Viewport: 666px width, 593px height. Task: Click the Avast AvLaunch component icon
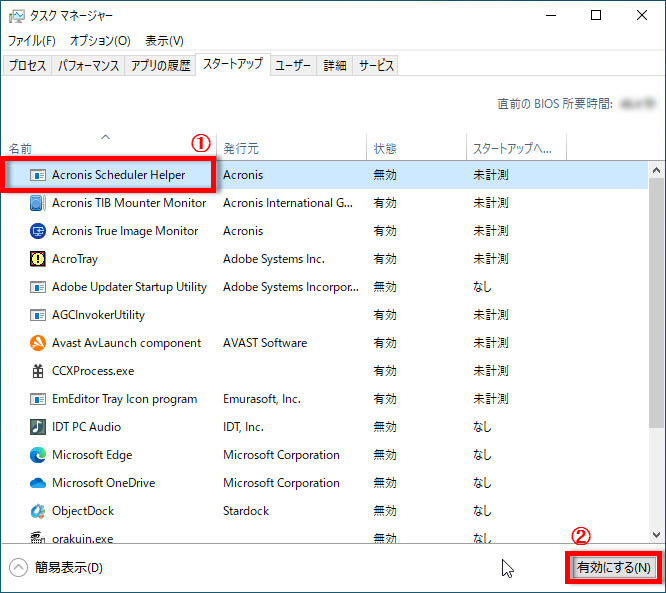(38, 343)
